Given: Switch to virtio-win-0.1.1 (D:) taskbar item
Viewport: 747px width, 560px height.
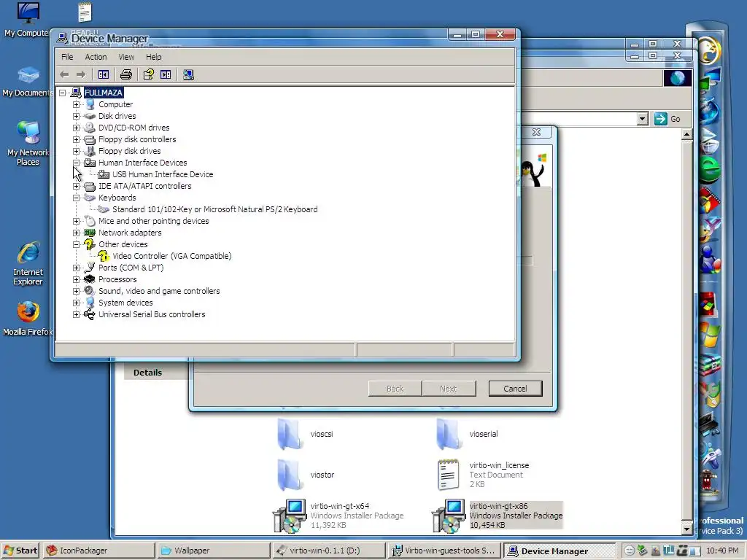Looking at the screenshot, I should tap(328, 551).
